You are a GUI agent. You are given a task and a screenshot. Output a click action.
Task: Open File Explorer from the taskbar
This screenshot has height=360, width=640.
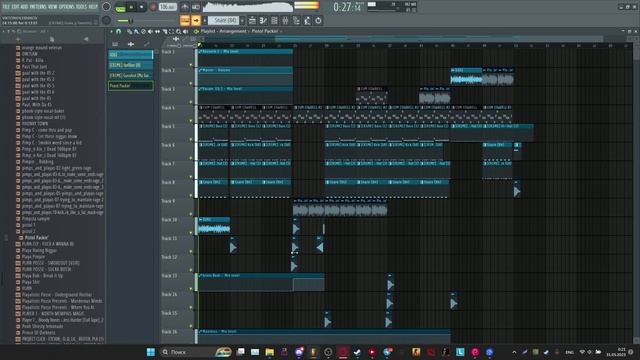(269, 352)
